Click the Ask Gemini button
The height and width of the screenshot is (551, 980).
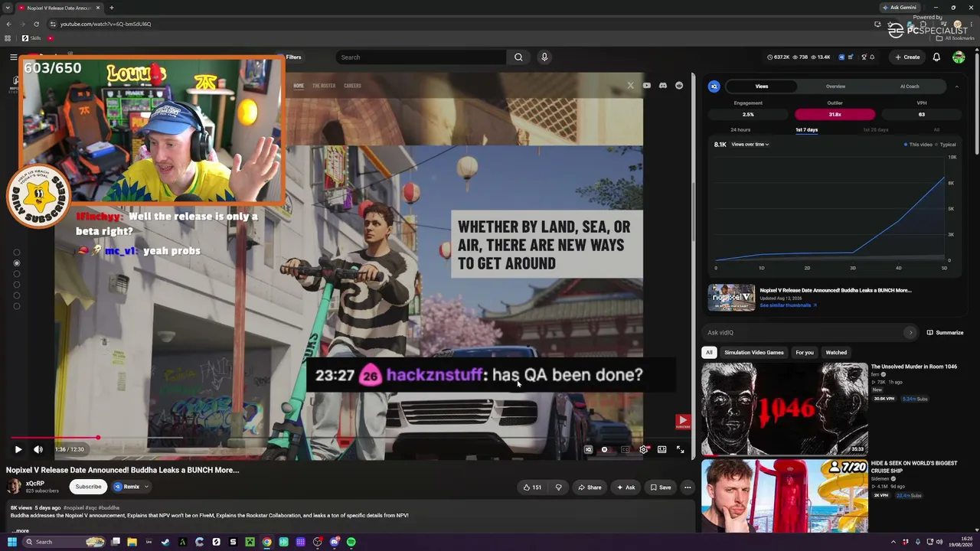[900, 8]
